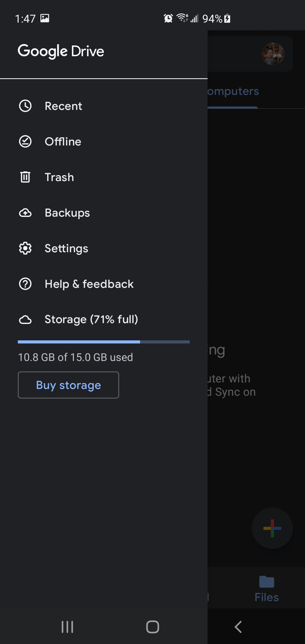This screenshot has height=644, width=305.
Task: Tap the Storage cloud icon
Action: [x=25, y=320]
